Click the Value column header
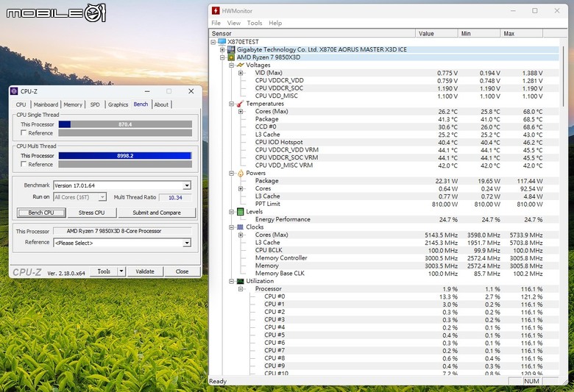Viewport: 574px width, 392px height. tap(436, 33)
